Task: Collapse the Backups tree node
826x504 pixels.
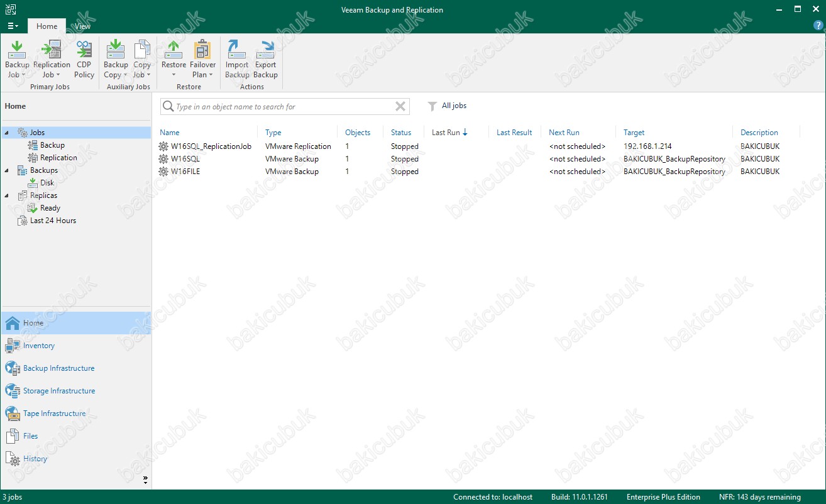Action: [x=7, y=170]
